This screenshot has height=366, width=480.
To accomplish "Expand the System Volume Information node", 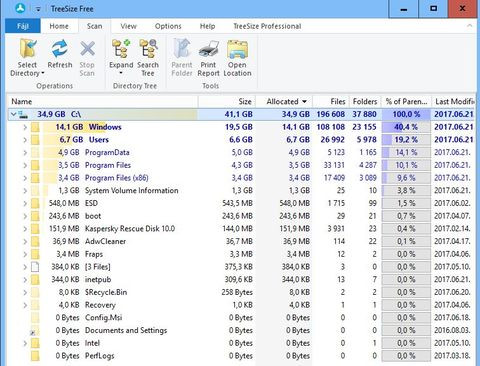I will coord(25,191).
